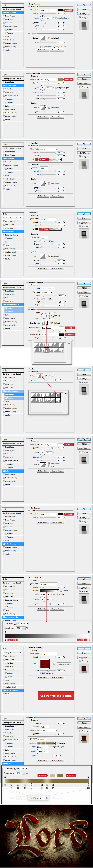The width and height of the screenshot is (93, 868).
Task: Open the Contour thumbnail in Inner Glow dialog
Action: [43, 256]
